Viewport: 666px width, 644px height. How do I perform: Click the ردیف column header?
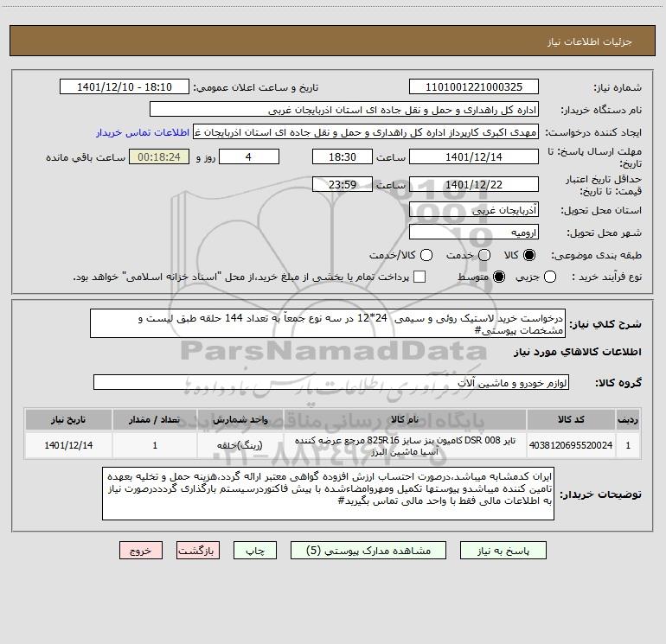click(x=628, y=420)
